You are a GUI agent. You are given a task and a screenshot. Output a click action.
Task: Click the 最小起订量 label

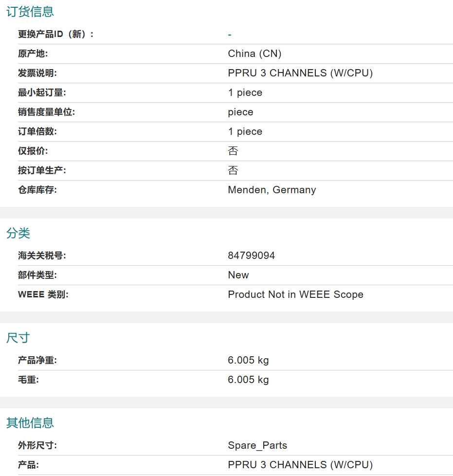click(x=42, y=92)
